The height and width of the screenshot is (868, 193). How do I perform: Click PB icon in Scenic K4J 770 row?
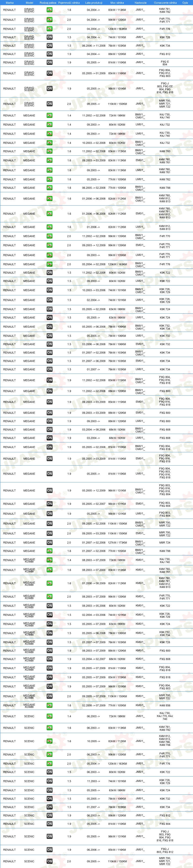pyautogui.click(x=50, y=716)
